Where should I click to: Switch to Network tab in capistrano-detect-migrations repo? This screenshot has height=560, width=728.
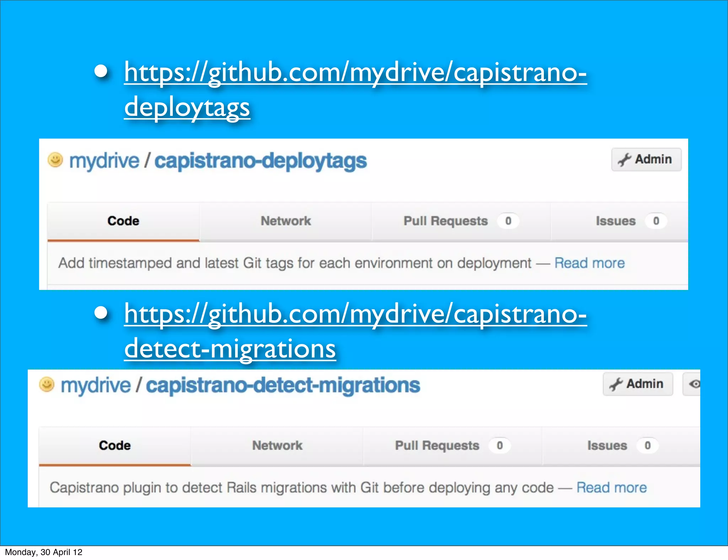coord(277,446)
